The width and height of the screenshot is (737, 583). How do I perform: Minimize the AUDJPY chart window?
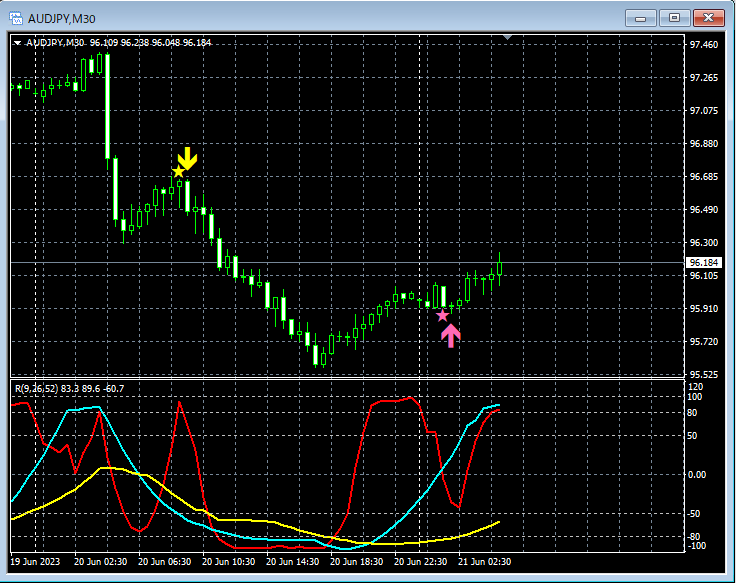[x=640, y=18]
